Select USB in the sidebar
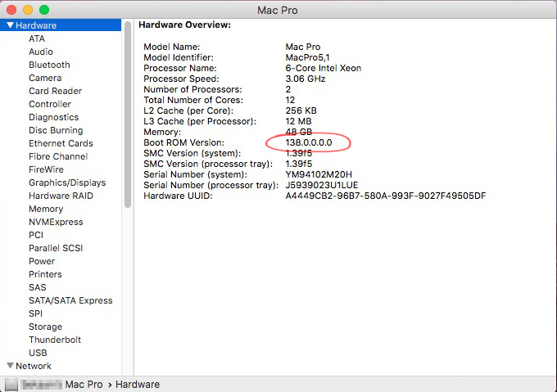This screenshot has width=557, height=392. pyautogui.click(x=38, y=353)
